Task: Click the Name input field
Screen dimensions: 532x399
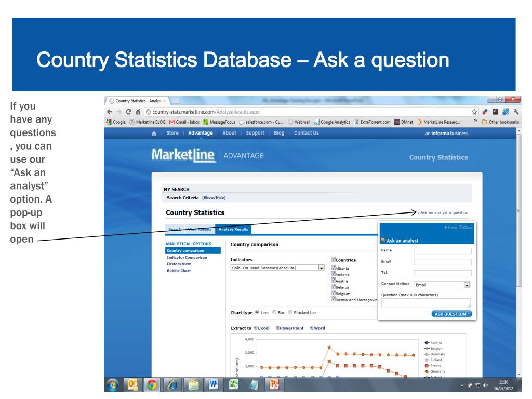Action: (443, 251)
